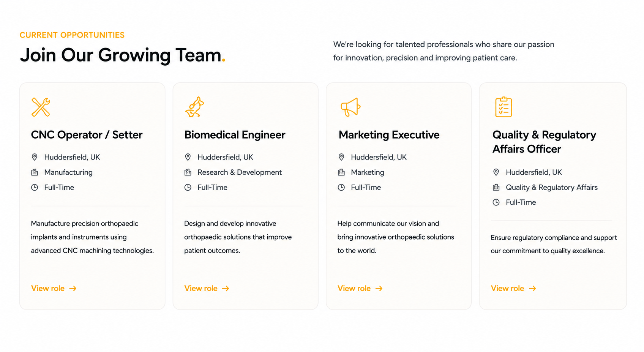Click clock icon in Biomedical Engineer card
644x352 pixels.
point(188,188)
